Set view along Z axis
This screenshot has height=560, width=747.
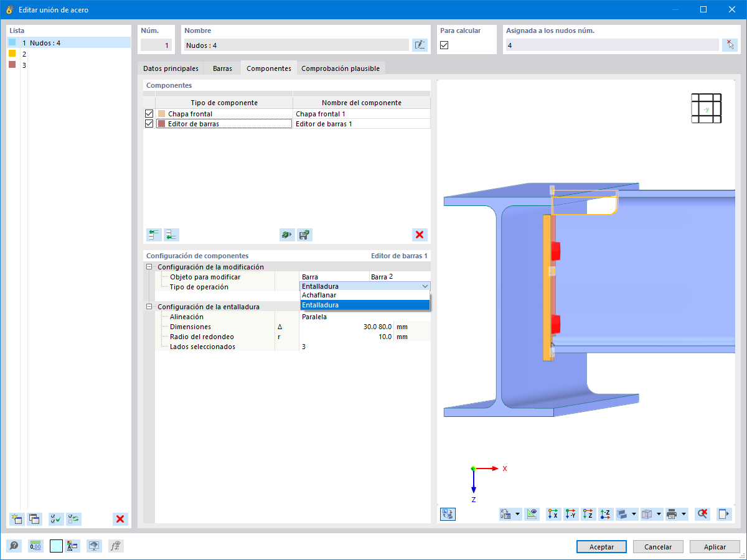(588, 514)
